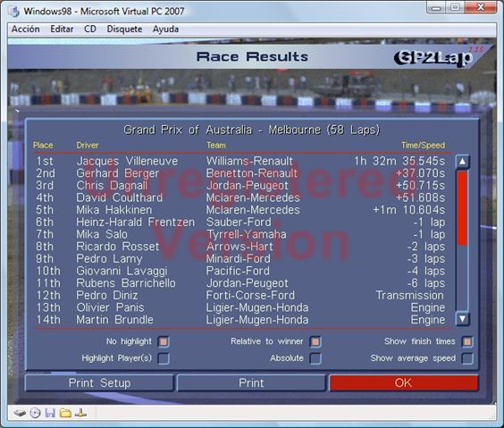Toggle the Relative to winner checkbox
The image size is (504, 428).
click(x=315, y=341)
